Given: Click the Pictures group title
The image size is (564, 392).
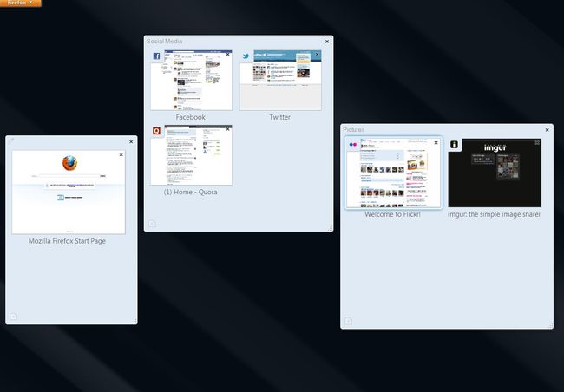Looking at the screenshot, I should (x=353, y=130).
